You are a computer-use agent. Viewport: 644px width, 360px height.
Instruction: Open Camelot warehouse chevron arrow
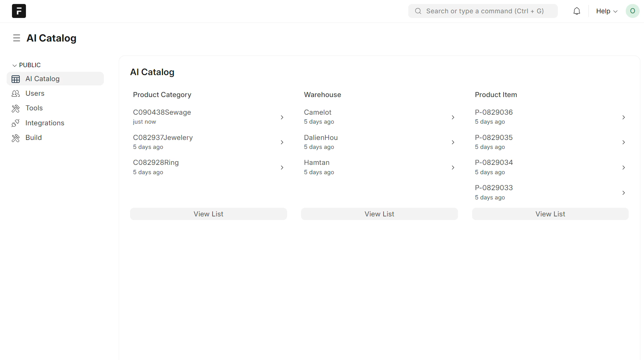(453, 117)
